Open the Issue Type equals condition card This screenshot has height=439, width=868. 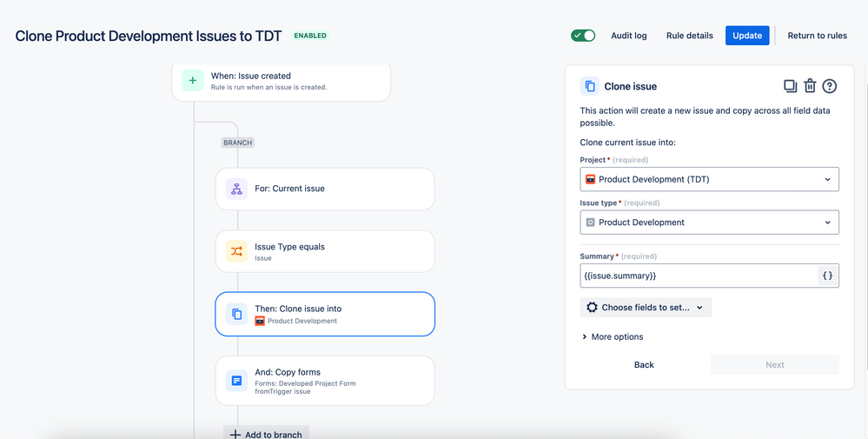coord(325,251)
